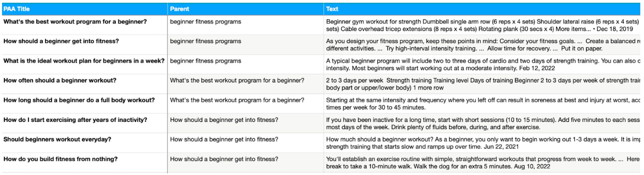644x175 pixels.
Task: Select the "ideal workout plan for beginners" title cell
Action: pyautogui.click(x=84, y=61)
